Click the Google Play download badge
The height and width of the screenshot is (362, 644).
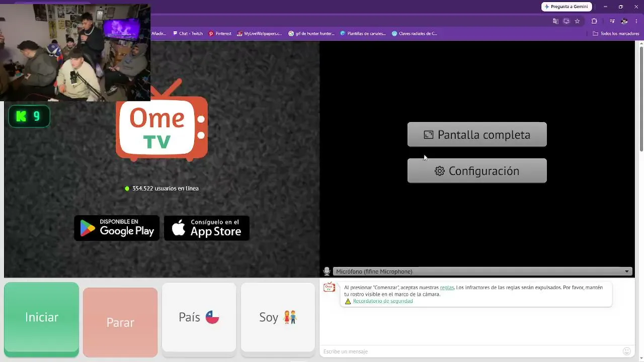click(x=117, y=228)
